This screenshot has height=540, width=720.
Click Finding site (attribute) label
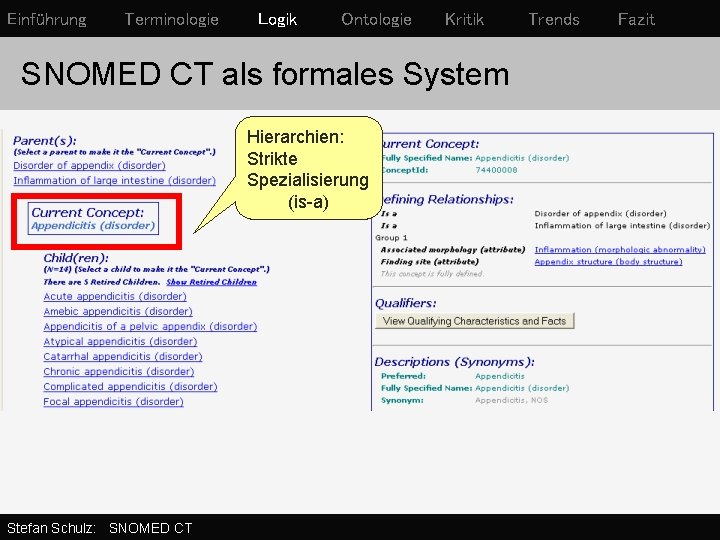[x=430, y=262]
